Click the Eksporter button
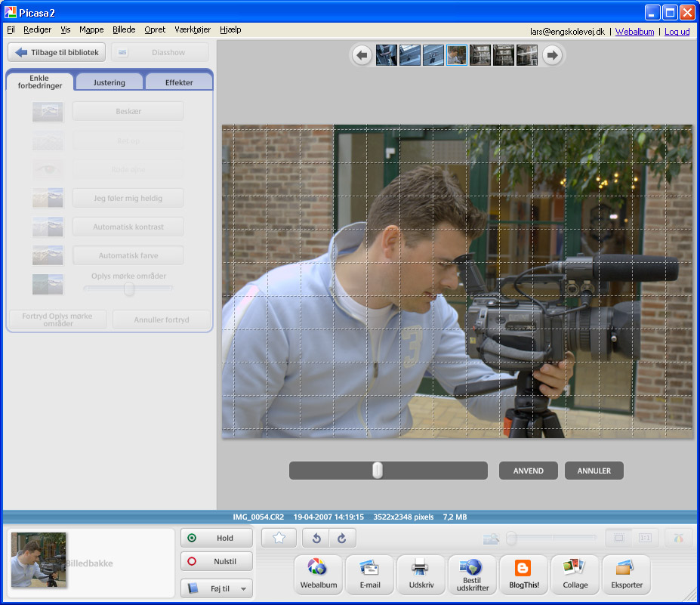This screenshot has width=700, height=605. 626,575
